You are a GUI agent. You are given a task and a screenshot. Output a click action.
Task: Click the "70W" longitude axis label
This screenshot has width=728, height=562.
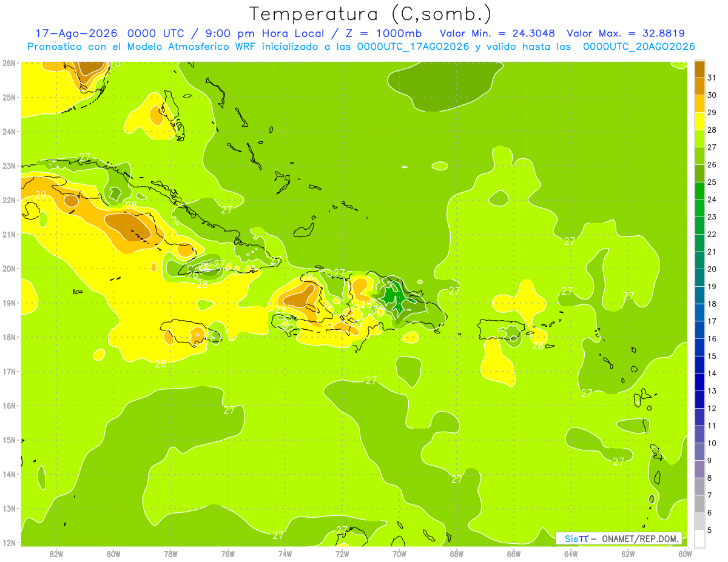tap(399, 554)
